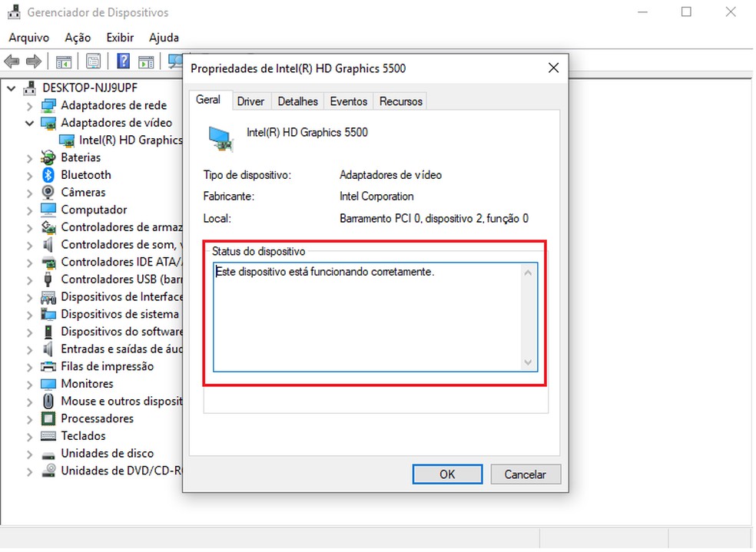Open the Properties toolbar icon
Image resolution: width=756 pixels, height=552 pixels.
click(93, 61)
